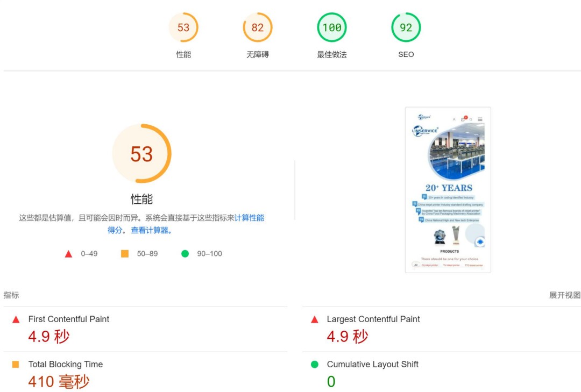Screen dimensions: 581x392
Task: Switch to the 最佳做法 category label
Action: pos(332,54)
